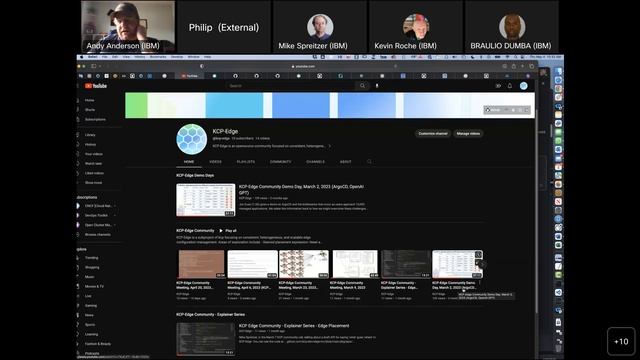
Task: Click the Safari new tab plus icon
Action: coord(522,66)
